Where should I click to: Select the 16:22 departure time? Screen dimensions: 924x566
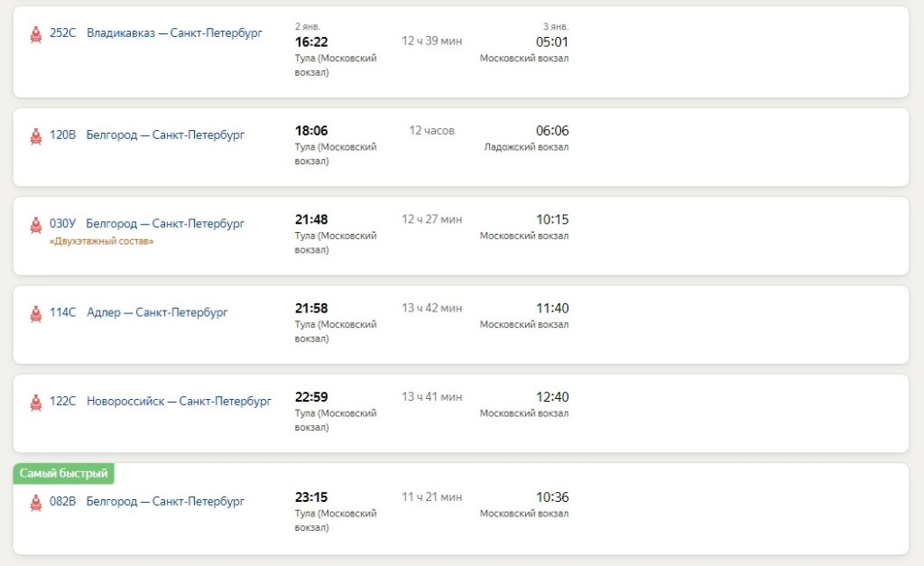coord(311,42)
